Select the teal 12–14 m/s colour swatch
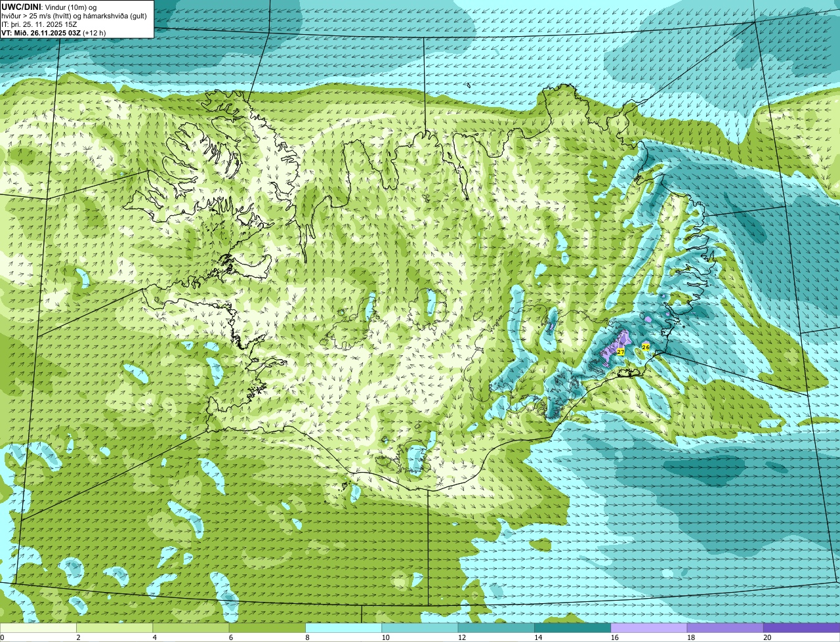This screenshot has height=642, width=840. (x=496, y=628)
